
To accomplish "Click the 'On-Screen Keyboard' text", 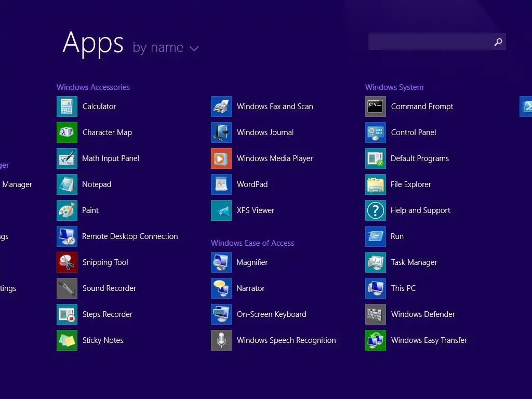I will [271, 314].
